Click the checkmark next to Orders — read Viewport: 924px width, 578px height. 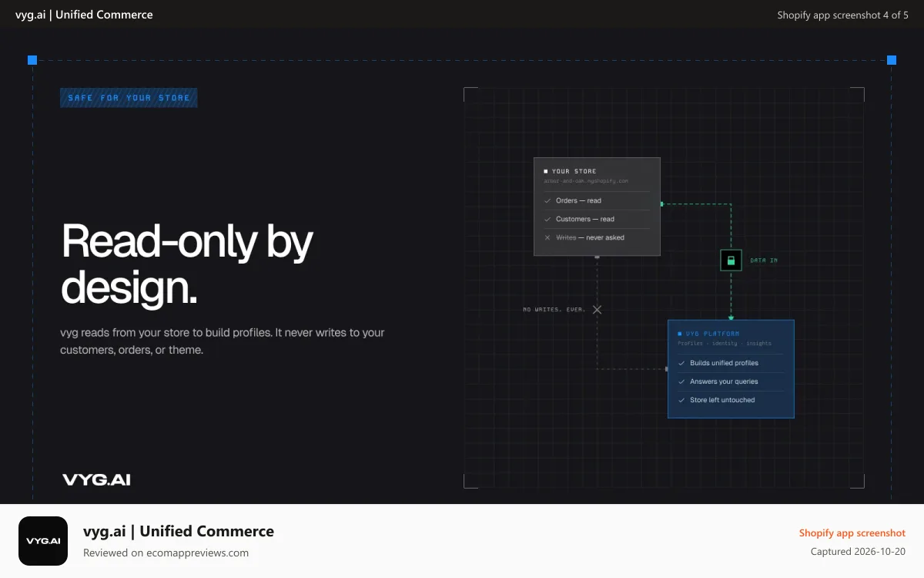pos(547,200)
